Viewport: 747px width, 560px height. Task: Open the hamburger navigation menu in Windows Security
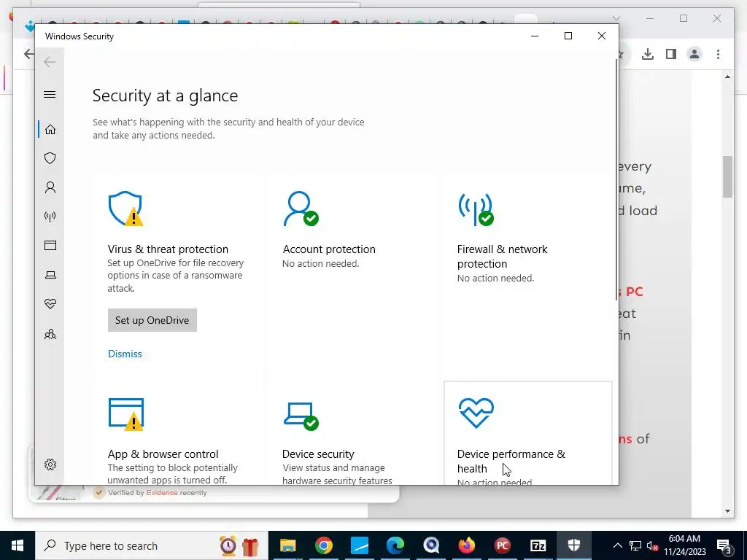(x=50, y=94)
